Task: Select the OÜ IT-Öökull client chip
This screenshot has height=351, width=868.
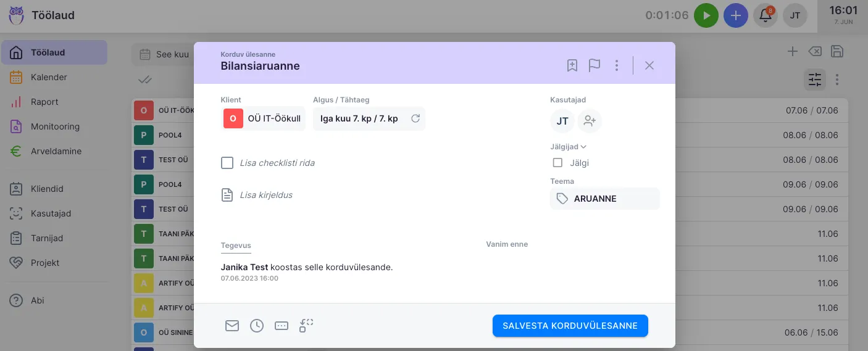Action: click(263, 118)
